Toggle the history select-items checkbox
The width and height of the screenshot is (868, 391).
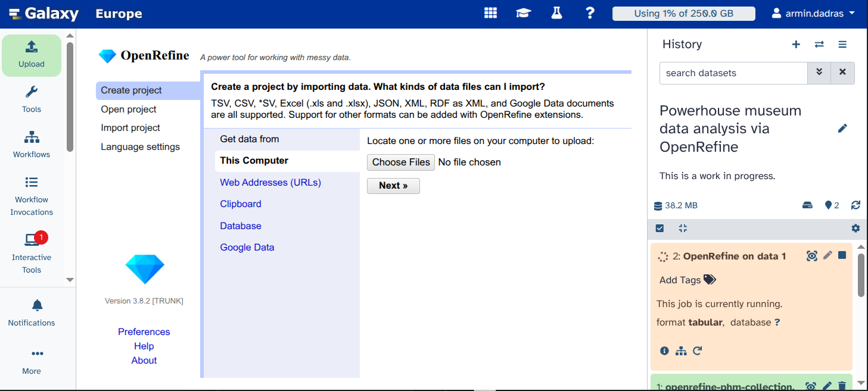[659, 228]
